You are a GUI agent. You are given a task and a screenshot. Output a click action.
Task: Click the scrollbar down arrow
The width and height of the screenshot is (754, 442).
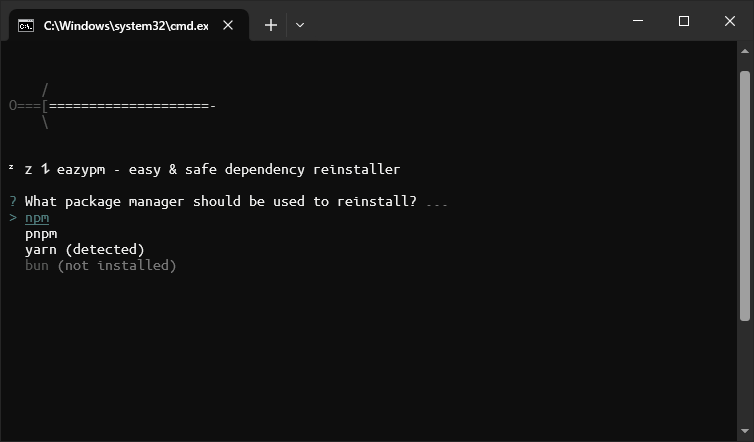pos(745,431)
